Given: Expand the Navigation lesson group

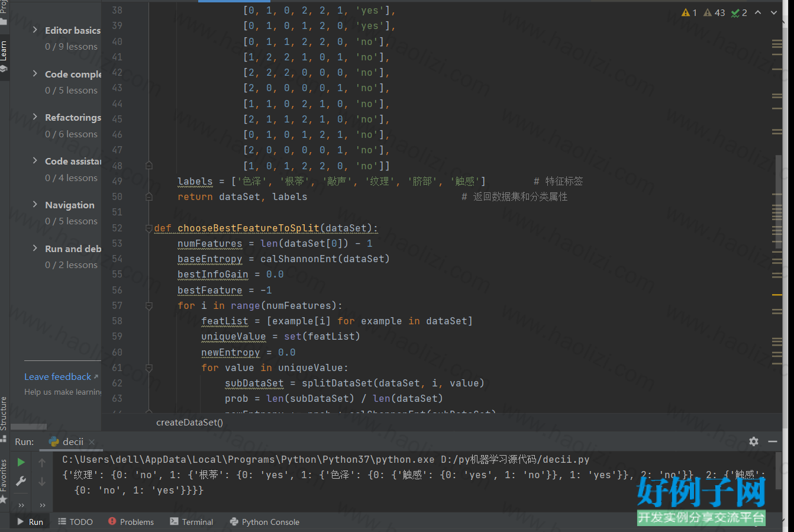Looking at the screenshot, I should click(x=35, y=204).
